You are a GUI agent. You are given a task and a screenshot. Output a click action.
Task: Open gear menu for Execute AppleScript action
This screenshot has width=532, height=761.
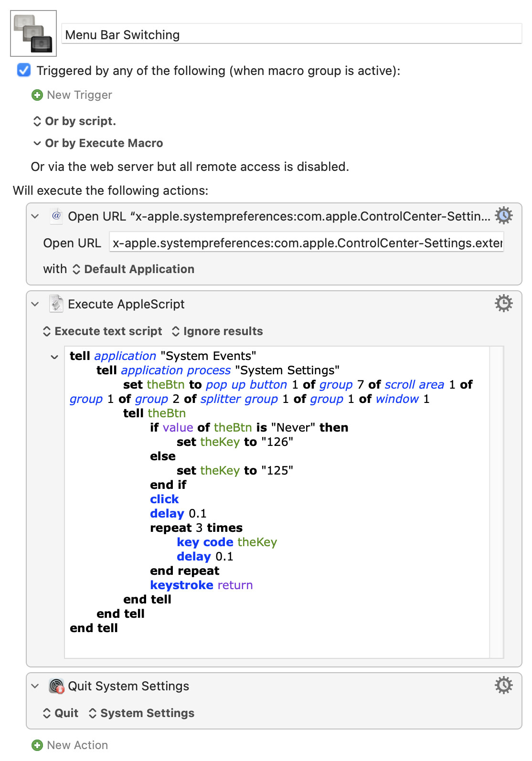504,304
